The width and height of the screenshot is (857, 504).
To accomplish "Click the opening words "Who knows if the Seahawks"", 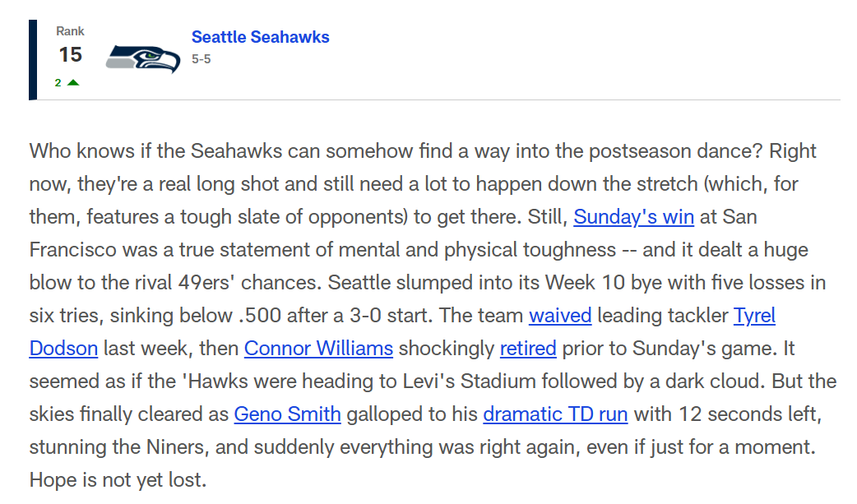I will coord(155,151).
